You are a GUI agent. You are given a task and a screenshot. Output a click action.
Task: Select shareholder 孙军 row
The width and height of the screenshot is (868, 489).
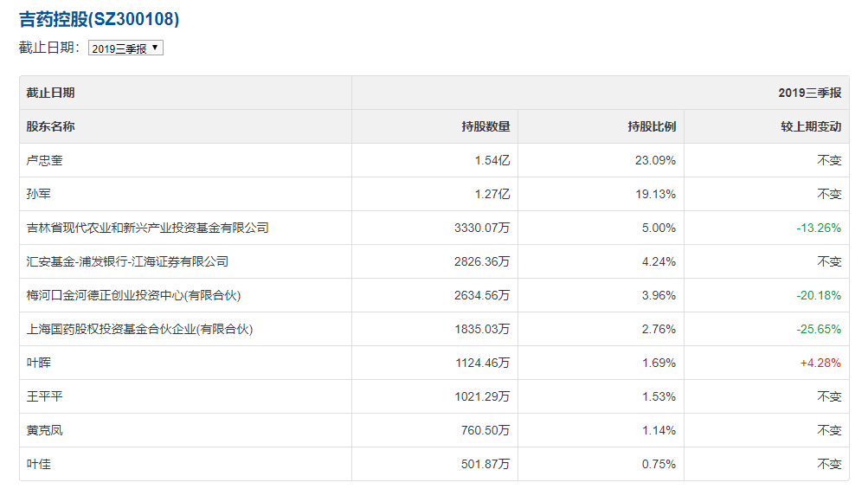click(39, 194)
